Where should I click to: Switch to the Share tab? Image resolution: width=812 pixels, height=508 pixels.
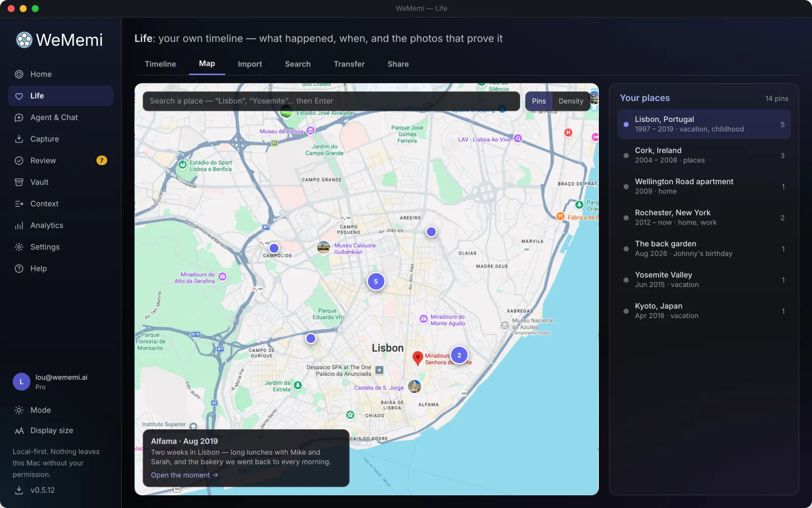pos(398,64)
